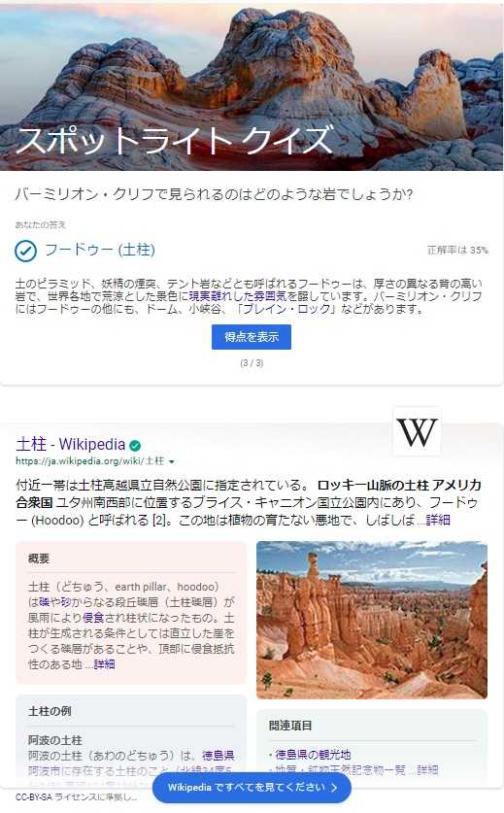Click the 侵食 link in overview
Viewport: 504px width, 813px height.
[93, 618]
